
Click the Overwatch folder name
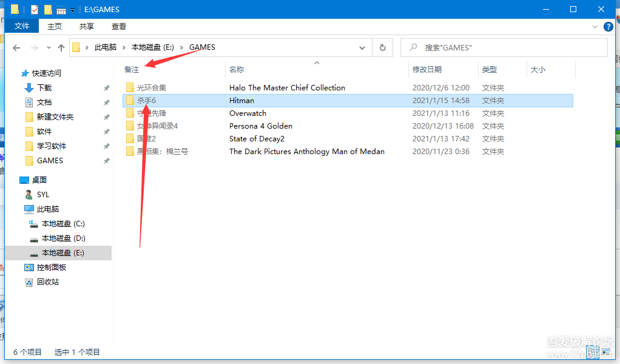(x=248, y=113)
